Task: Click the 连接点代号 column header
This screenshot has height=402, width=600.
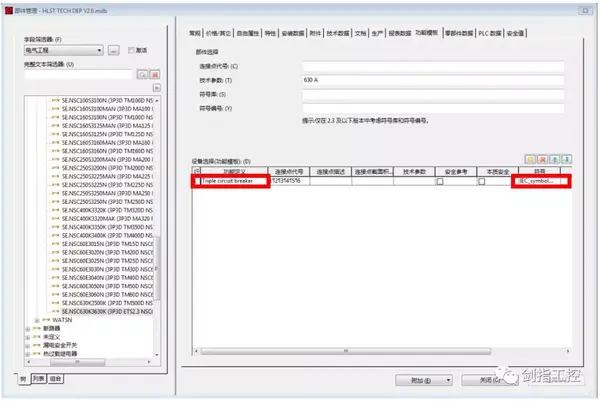Action: 289,172
